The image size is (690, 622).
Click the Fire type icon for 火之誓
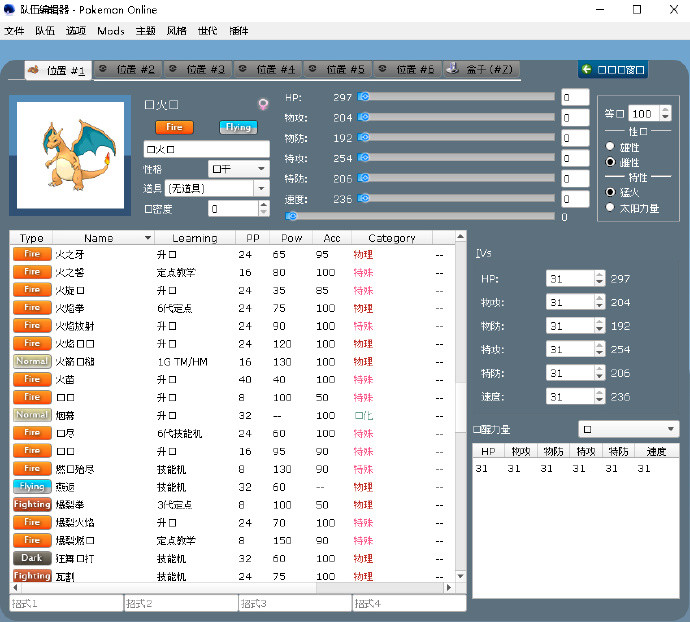[32, 272]
